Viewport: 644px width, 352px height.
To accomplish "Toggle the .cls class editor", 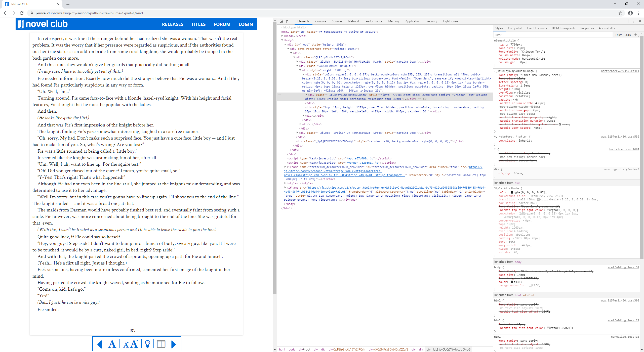I will (x=628, y=35).
